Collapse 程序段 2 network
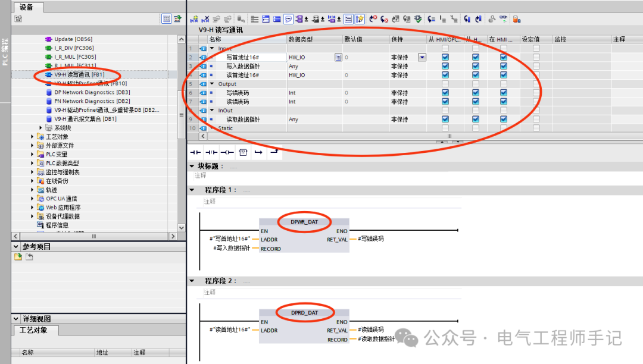Image resolution: width=643 pixels, height=364 pixels. (x=192, y=281)
